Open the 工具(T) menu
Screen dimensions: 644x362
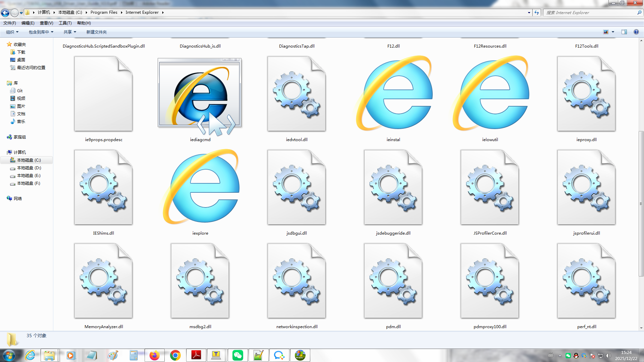[x=65, y=23]
